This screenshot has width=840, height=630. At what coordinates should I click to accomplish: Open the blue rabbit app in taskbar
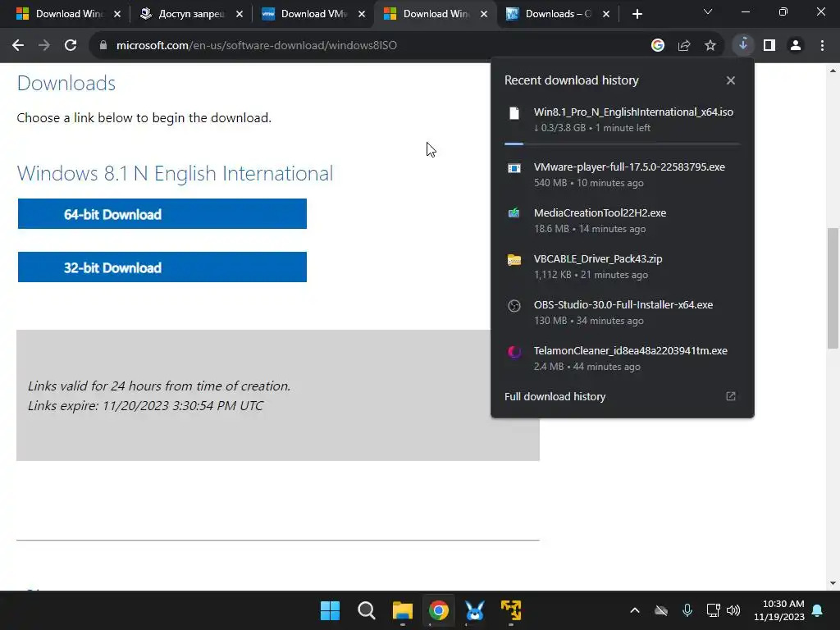point(475,610)
